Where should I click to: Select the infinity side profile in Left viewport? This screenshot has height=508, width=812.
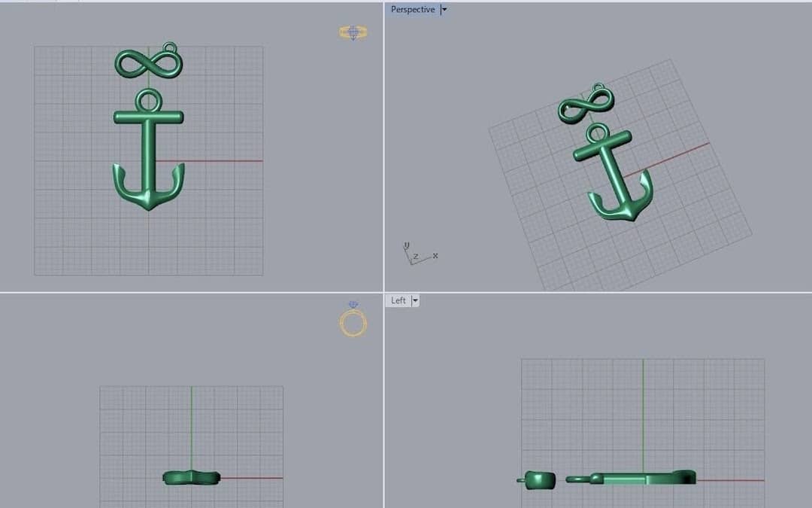539,479
